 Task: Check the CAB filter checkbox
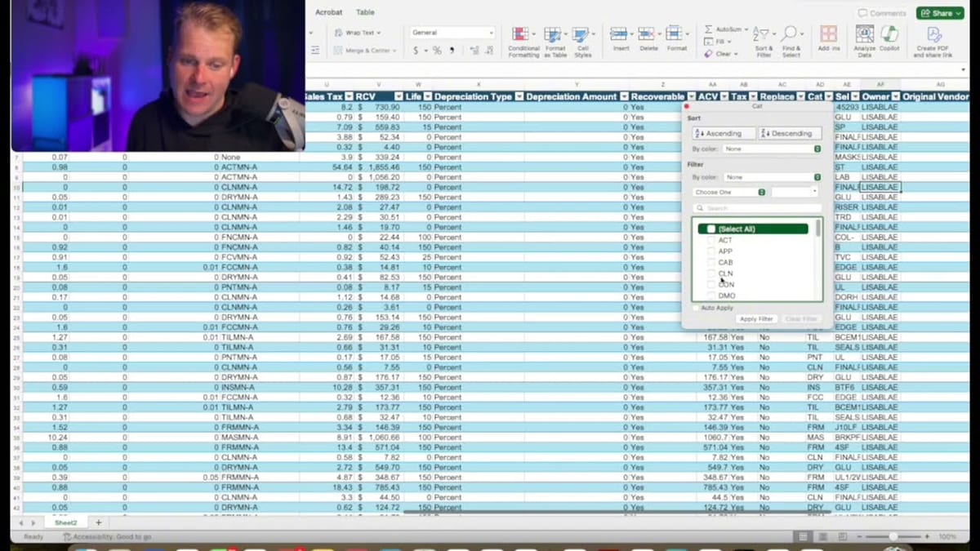pos(711,263)
